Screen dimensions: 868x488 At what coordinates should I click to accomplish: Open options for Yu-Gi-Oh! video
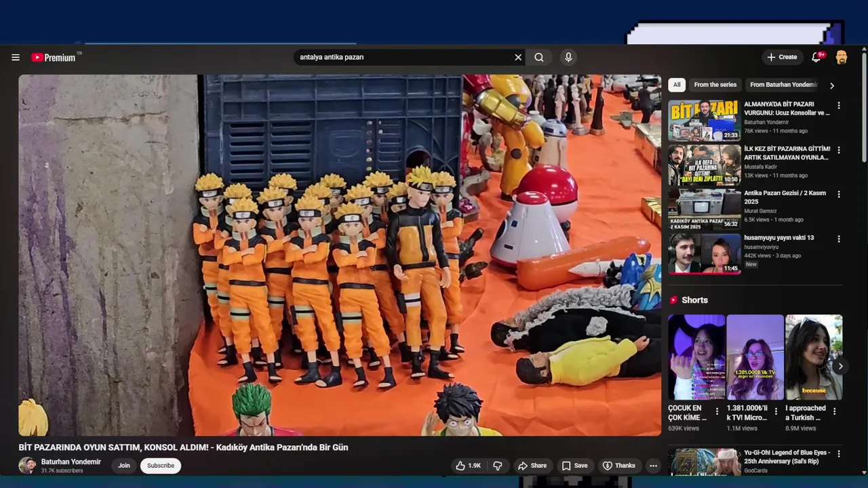point(839,453)
